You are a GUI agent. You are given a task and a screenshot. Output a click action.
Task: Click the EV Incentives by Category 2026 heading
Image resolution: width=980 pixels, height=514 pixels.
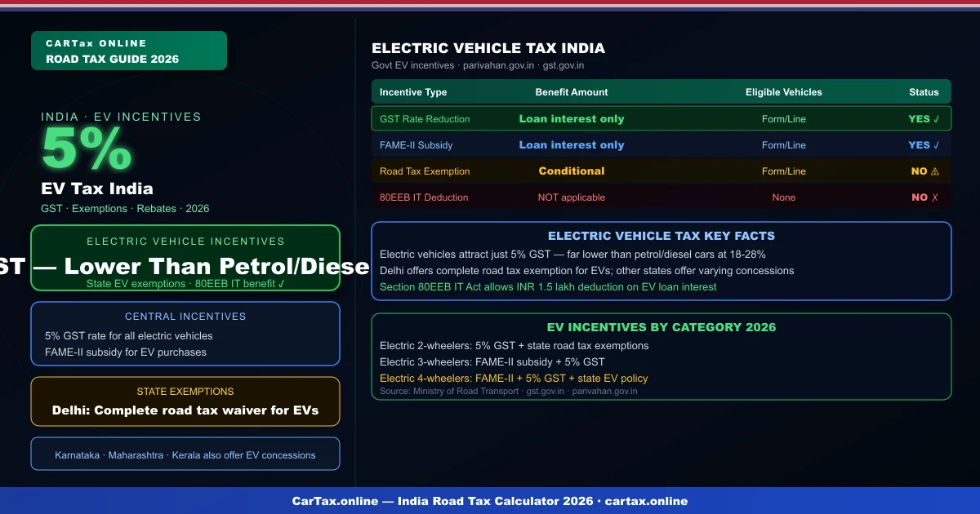click(661, 326)
